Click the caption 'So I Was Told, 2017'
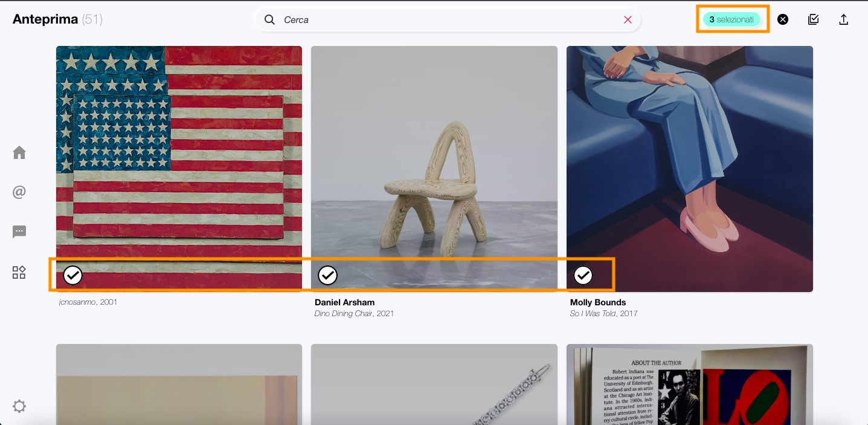 [x=604, y=314]
